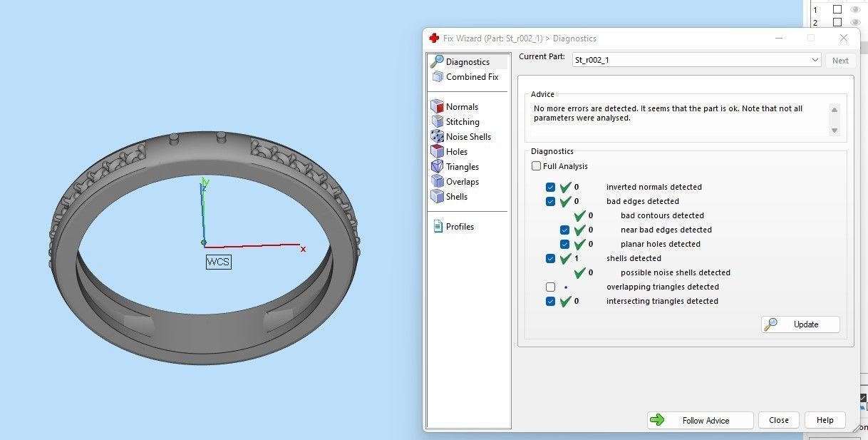Close the Fix Wizard window

coord(844,39)
